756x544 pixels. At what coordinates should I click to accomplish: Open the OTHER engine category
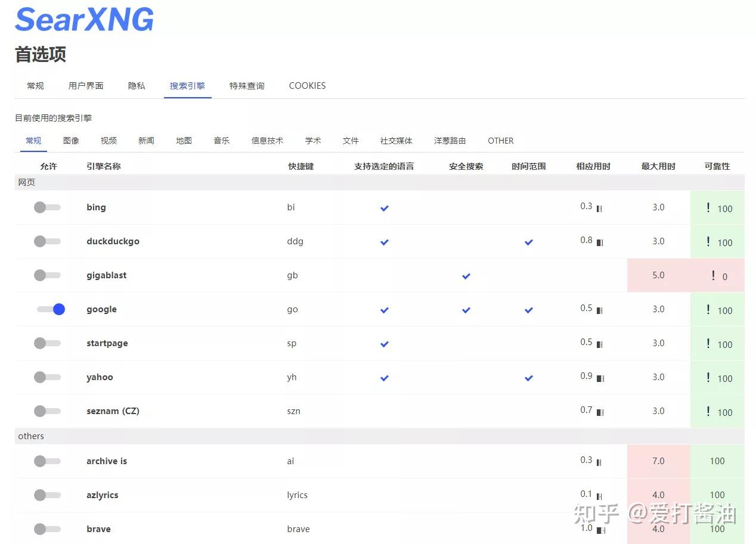point(500,141)
